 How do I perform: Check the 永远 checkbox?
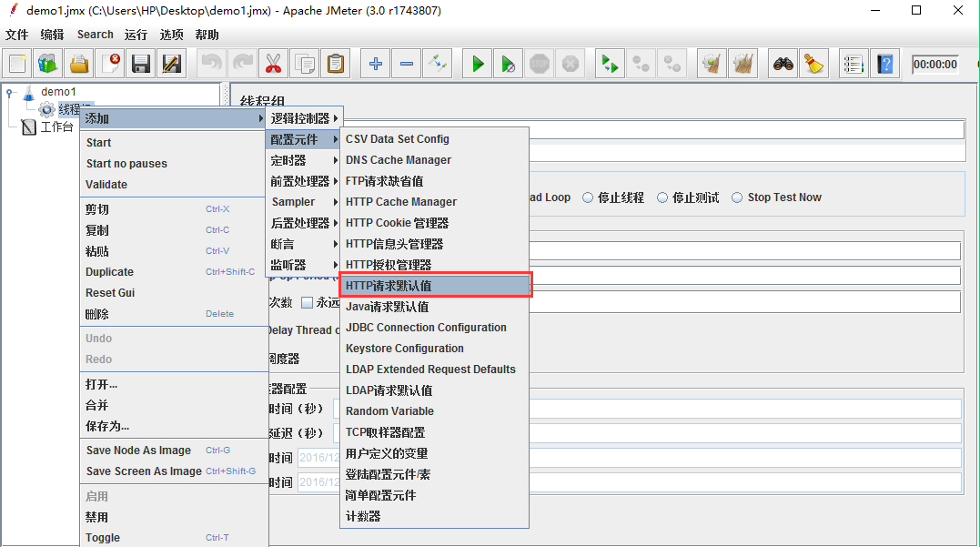(x=307, y=302)
